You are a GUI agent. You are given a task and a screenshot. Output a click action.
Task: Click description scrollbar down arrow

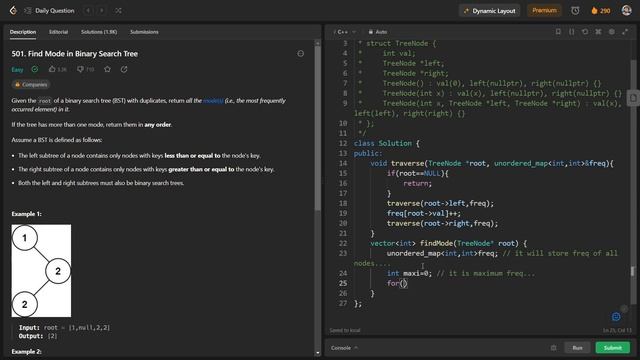(318, 353)
